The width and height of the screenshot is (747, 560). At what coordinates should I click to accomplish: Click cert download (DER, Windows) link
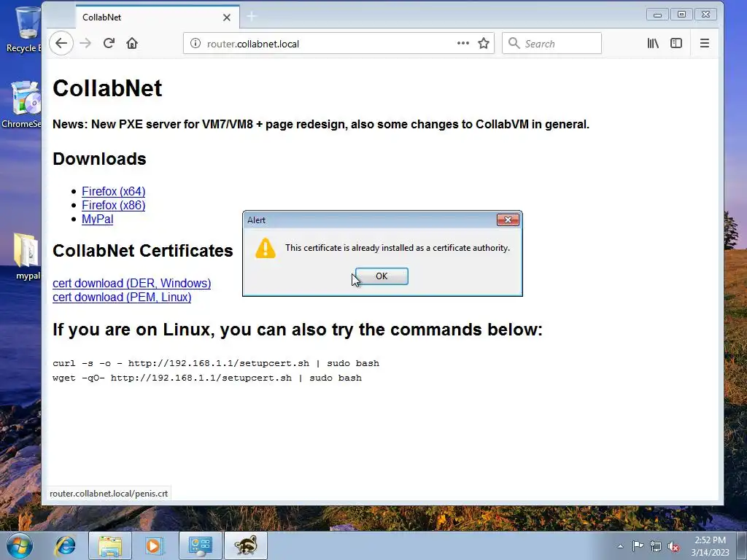click(x=131, y=284)
